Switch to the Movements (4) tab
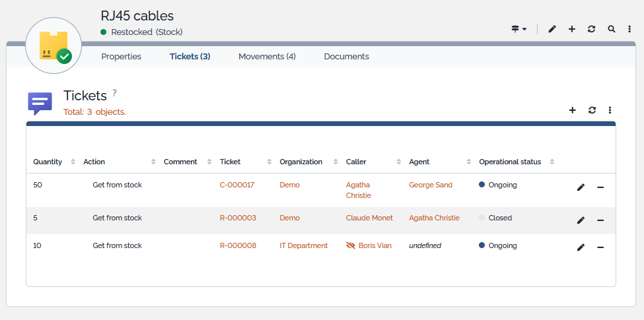The image size is (644, 320). [x=267, y=57]
